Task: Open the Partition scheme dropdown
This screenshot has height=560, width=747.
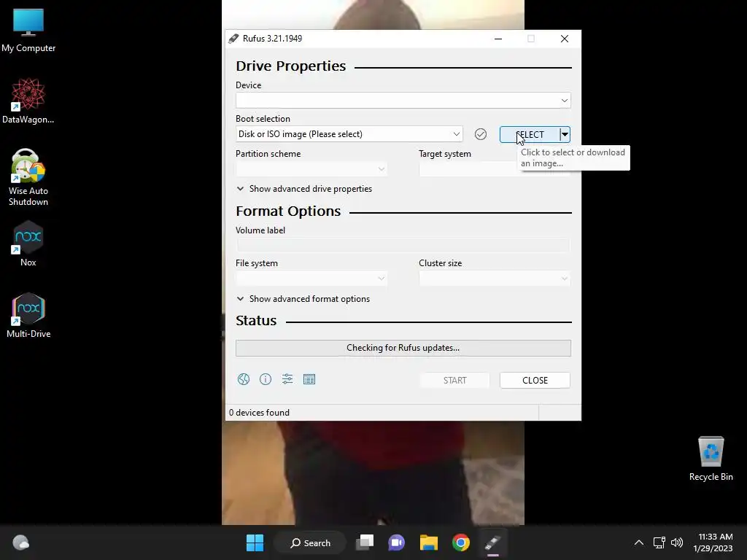Action: tap(311, 168)
